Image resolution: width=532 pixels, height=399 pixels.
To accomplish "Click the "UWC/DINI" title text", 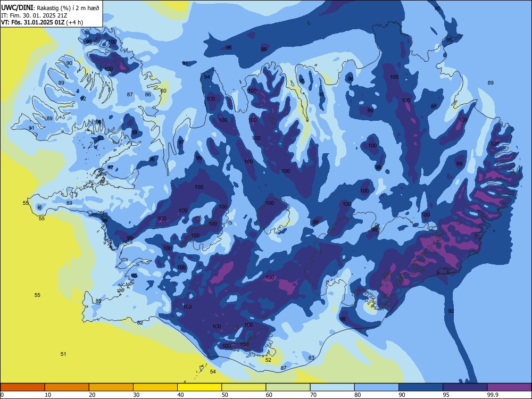I will click(17, 7).
